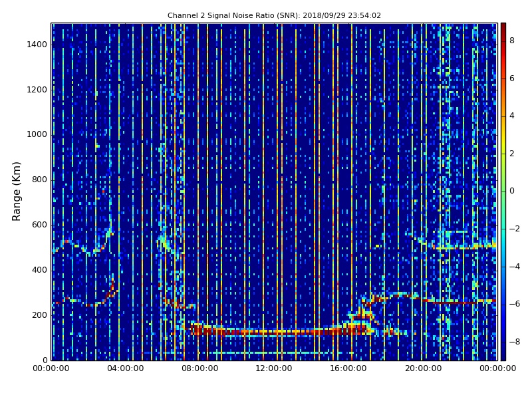Viewport: 532px width, 399px height.
Task: Click the colorbar label 2
Action: 512,154
